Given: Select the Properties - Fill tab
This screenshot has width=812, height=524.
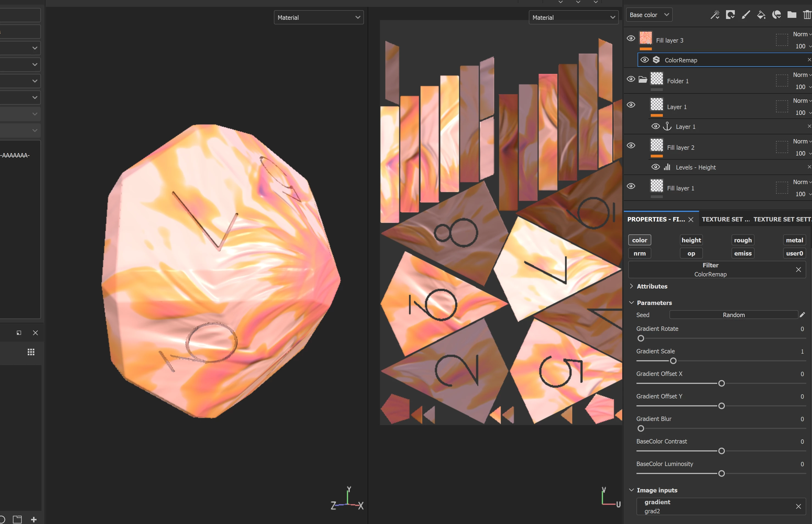Looking at the screenshot, I should pos(656,220).
